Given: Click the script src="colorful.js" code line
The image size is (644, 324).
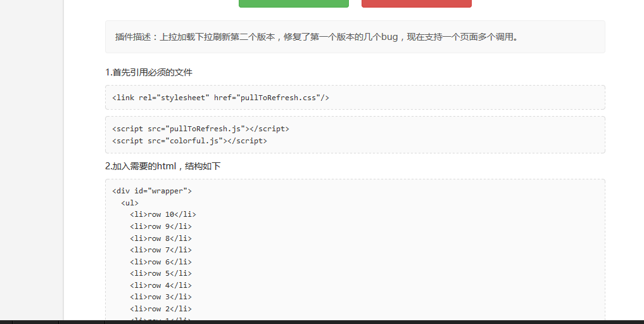Looking at the screenshot, I should 189,141.
